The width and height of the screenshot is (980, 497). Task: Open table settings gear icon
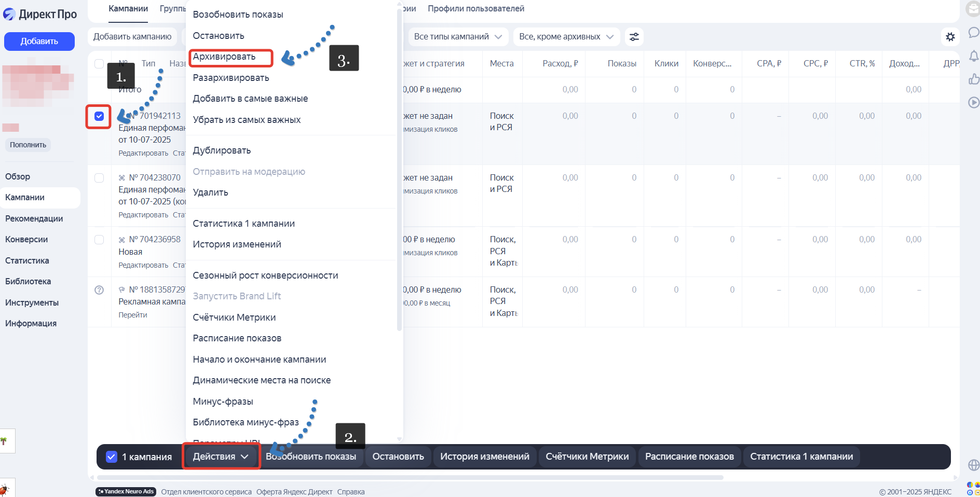click(950, 37)
